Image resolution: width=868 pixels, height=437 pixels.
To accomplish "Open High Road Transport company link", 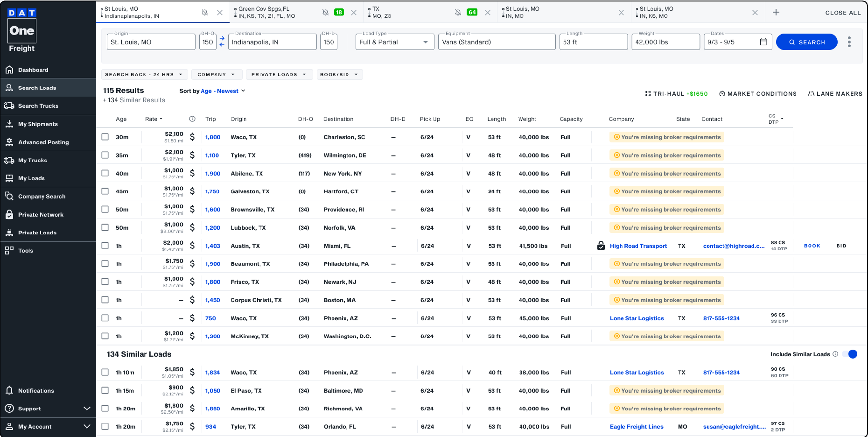I will point(638,246).
